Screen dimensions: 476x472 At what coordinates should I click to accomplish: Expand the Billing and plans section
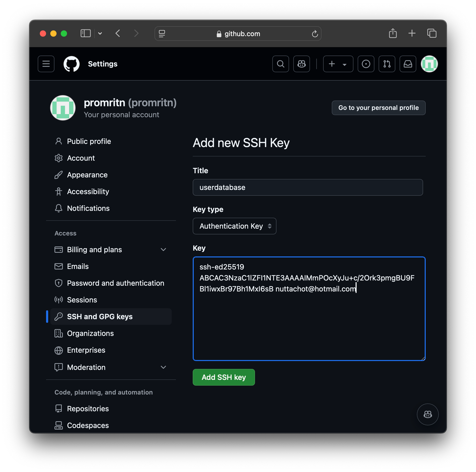coord(163,249)
